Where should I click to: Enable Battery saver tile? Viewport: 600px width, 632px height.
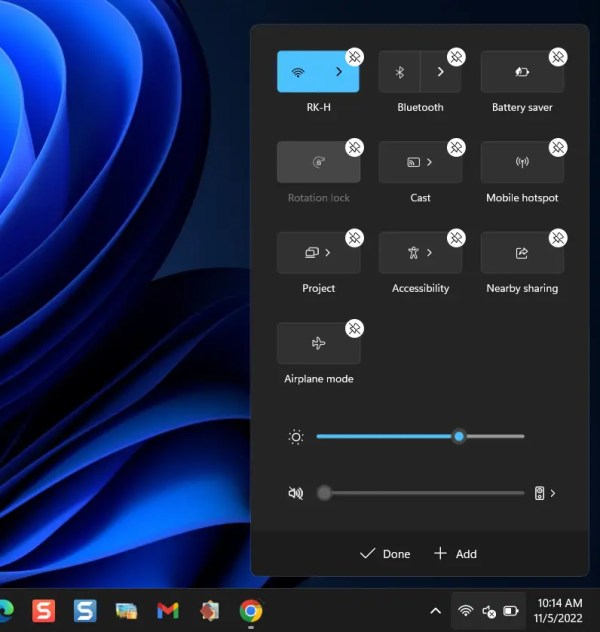click(x=522, y=73)
